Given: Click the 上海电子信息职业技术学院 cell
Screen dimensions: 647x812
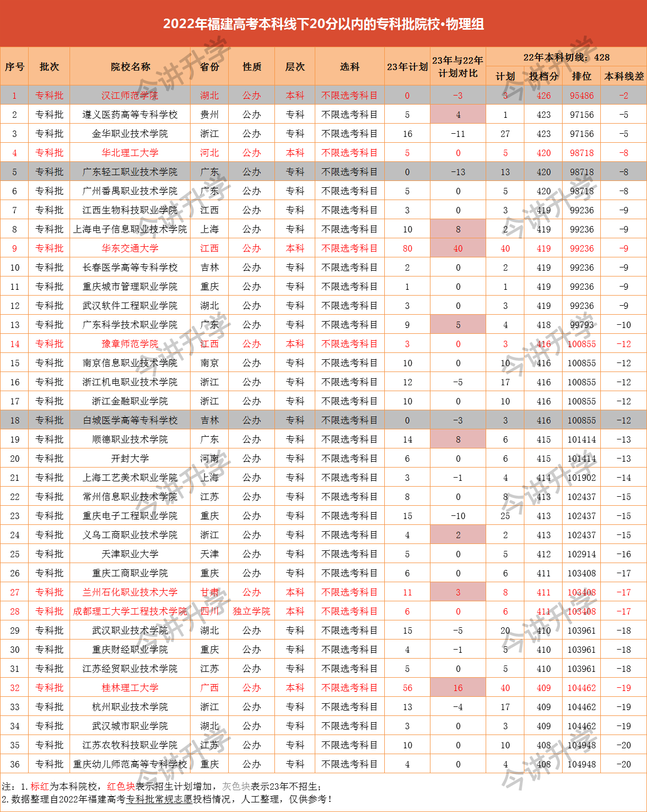Looking at the screenshot, I should coord(130,229).
